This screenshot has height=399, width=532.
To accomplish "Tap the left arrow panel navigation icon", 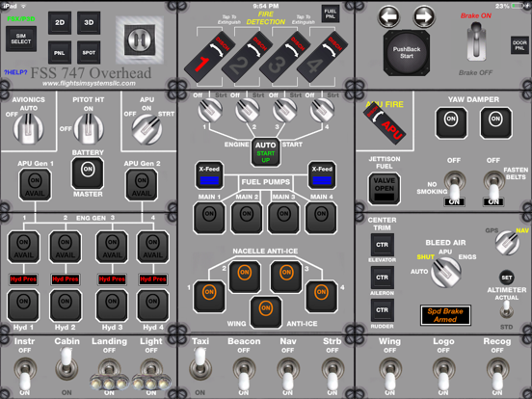I will coord(388,16).
